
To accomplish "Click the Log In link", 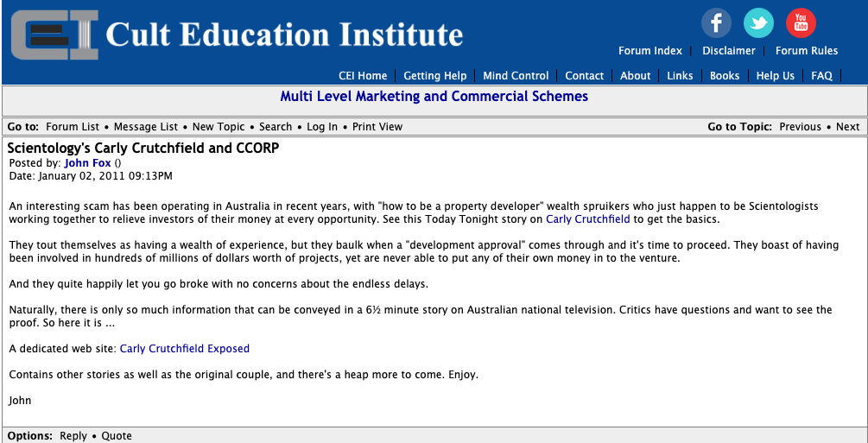I will point(322,127).
